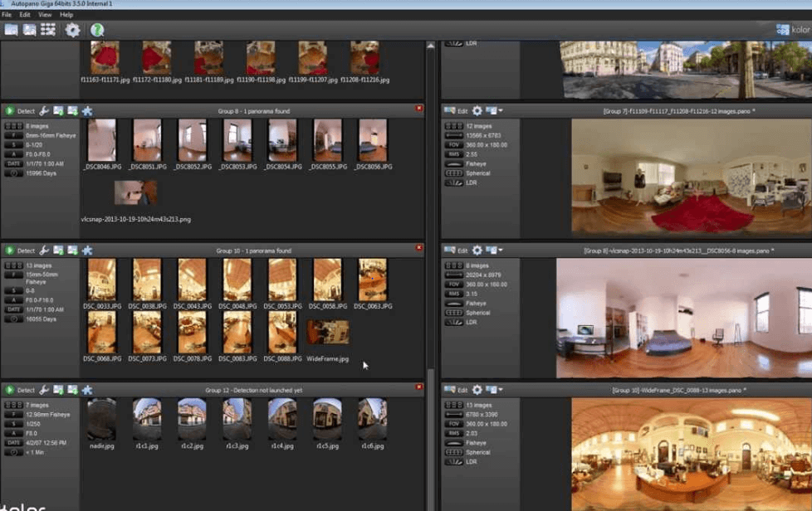Screen dimensions: 812x511
Task: Click the batch renderer grid icon in toolbar
Action: click(x=48, y=30)
